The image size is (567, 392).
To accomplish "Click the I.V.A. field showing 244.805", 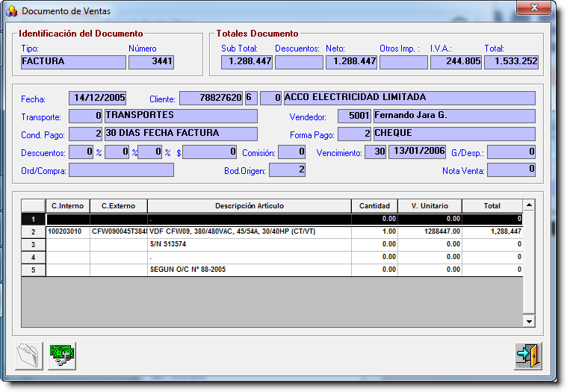I will pyautogui.click(x=456, y=62).
